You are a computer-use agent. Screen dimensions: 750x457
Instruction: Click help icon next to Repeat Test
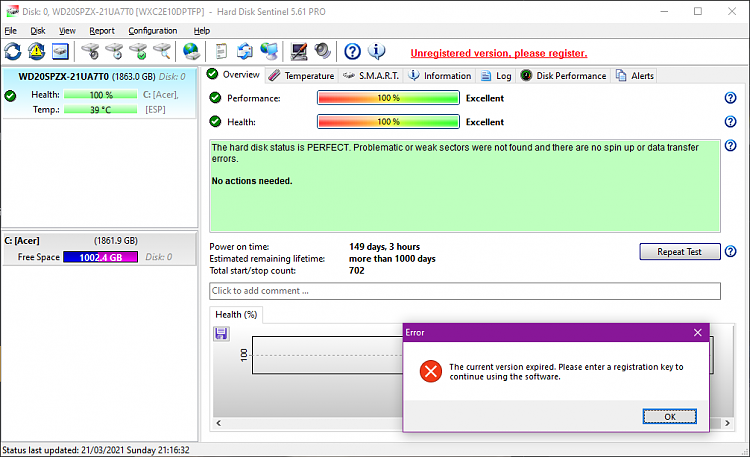pyautogui.click(x=730, y=251)
